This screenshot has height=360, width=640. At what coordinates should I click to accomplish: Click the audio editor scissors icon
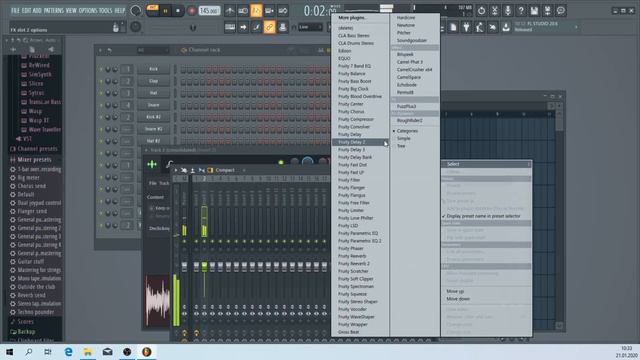click(x=495, y=11)
